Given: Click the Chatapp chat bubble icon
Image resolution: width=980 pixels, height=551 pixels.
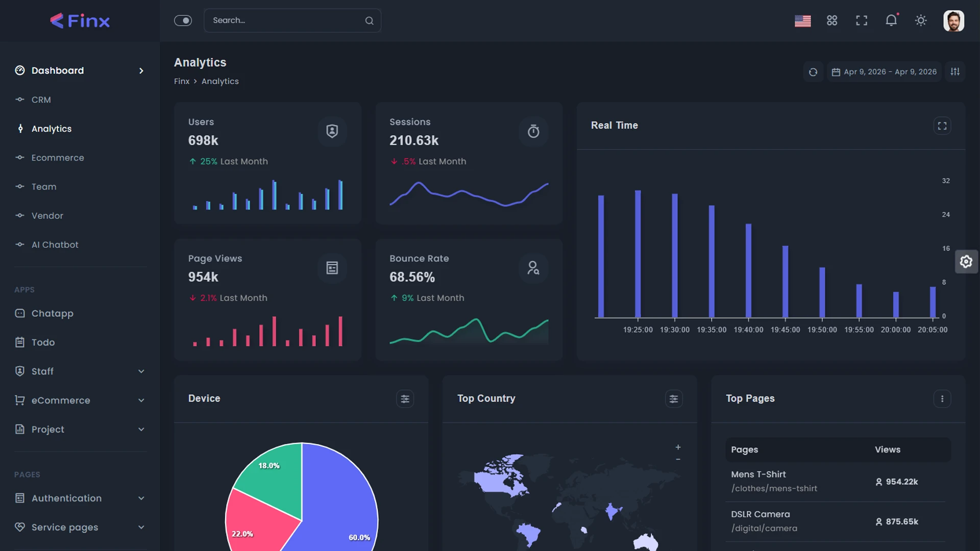Looking at the screenshot, I should [x=20, y=313].
